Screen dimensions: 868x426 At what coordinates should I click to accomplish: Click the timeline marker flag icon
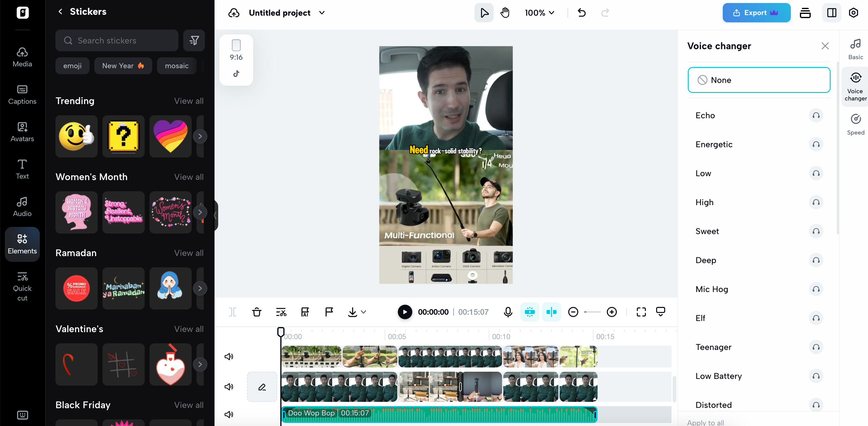click(329, 312)
